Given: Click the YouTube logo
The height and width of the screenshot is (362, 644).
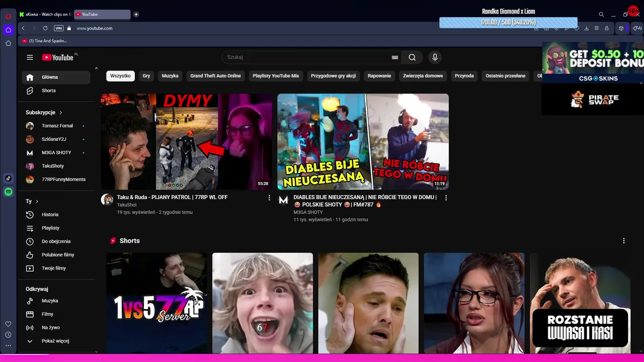Looking at the screenshot, I should [x=58, y=57].
